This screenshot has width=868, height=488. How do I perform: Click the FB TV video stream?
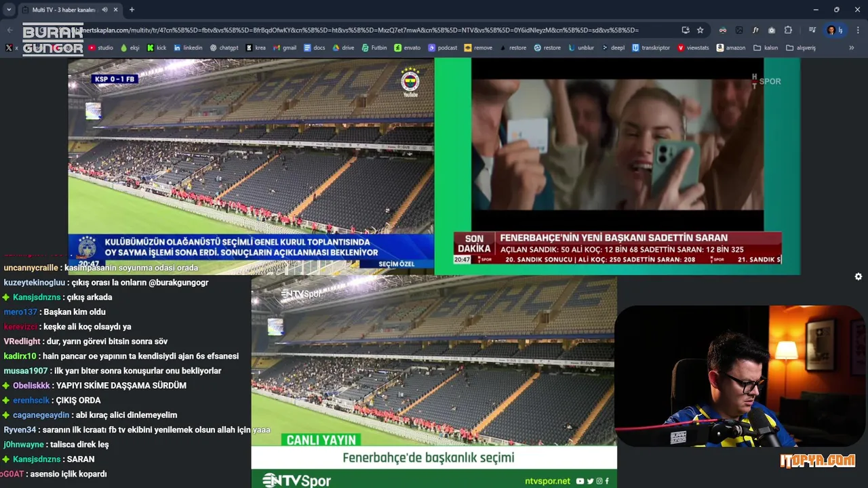click(x=251, y=166)
